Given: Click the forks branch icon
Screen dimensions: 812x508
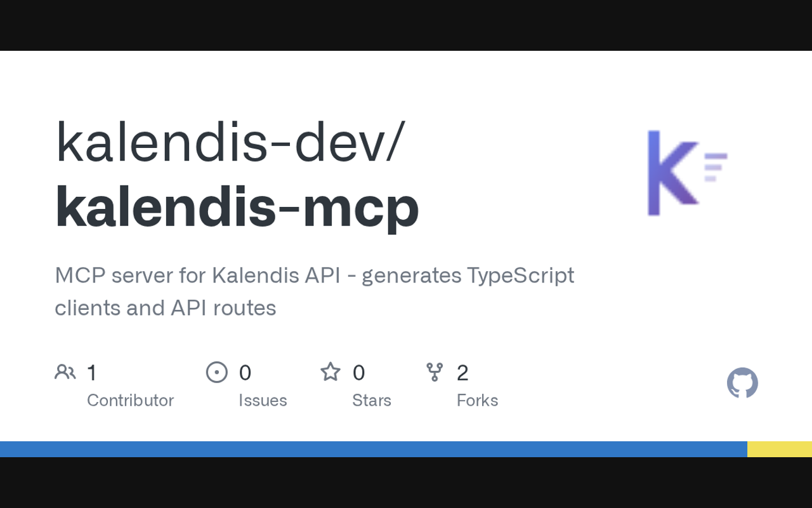Looking at the screenshot, I should pyautogui.click(x=435, y=372).
